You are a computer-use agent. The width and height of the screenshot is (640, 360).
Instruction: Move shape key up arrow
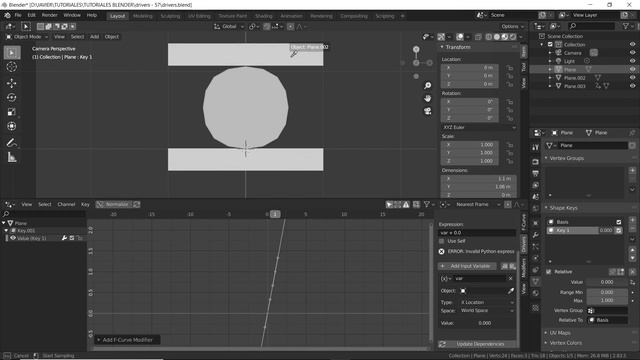[632, 250]
